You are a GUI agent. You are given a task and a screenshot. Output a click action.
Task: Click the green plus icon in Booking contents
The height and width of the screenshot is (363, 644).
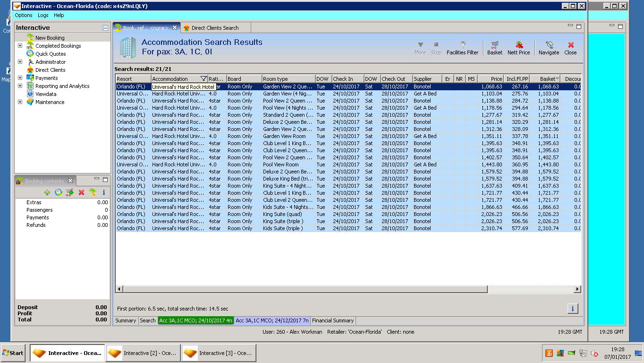[47, 192]
